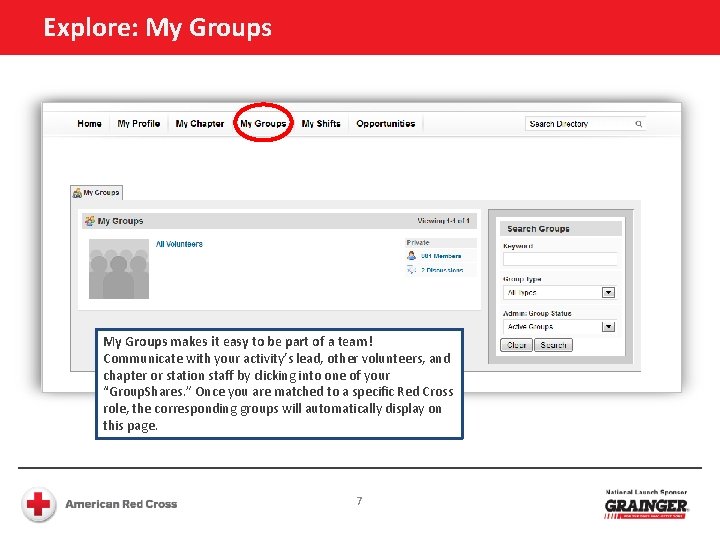
Task: Click the Search button in Search Groups
Action: 553,345
